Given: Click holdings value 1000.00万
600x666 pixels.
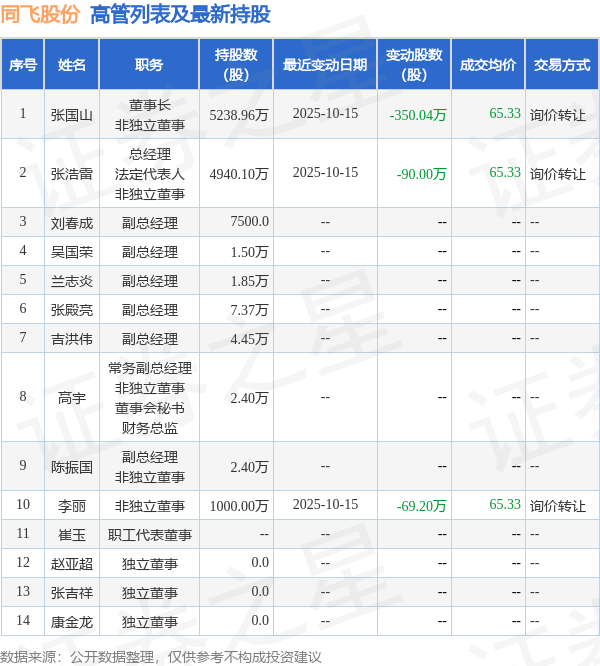Looking at the screenshot, I should 239,506.
